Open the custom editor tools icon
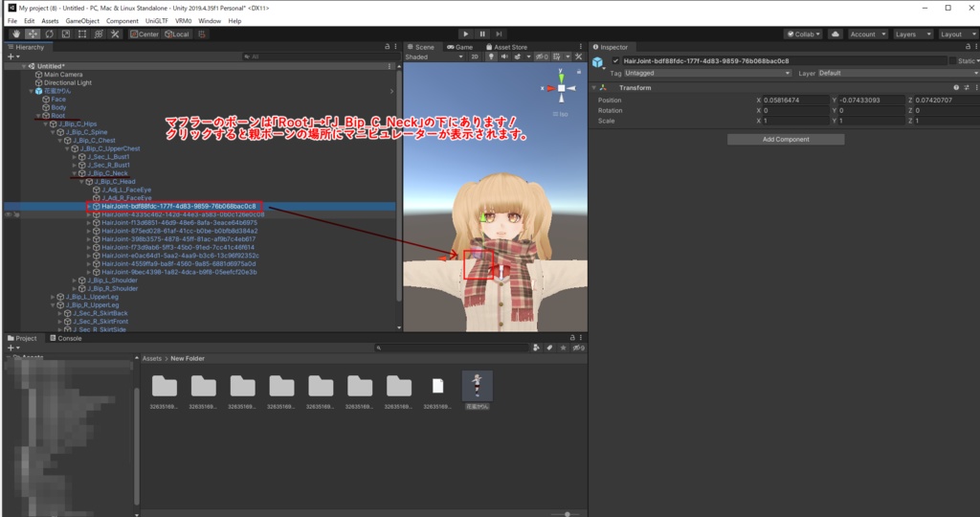This screenshot has width=980, height=517. point(115,34)
